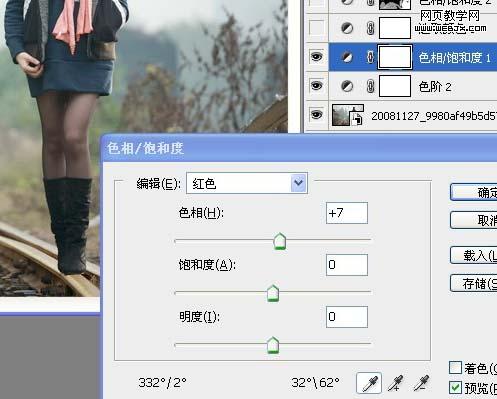Screen dimensions: 497x399
Task: Click the 明度 value field showing 0
Action: coord(347,317)
